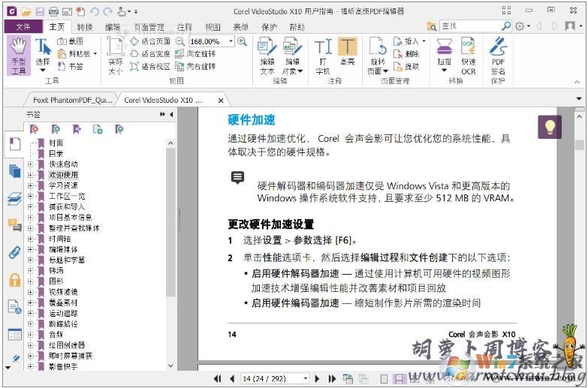Switch to the Foxit PhantomPDF_Qui... document tab
This screenshot has width=588, height=388.
click(x=72, y=100)
